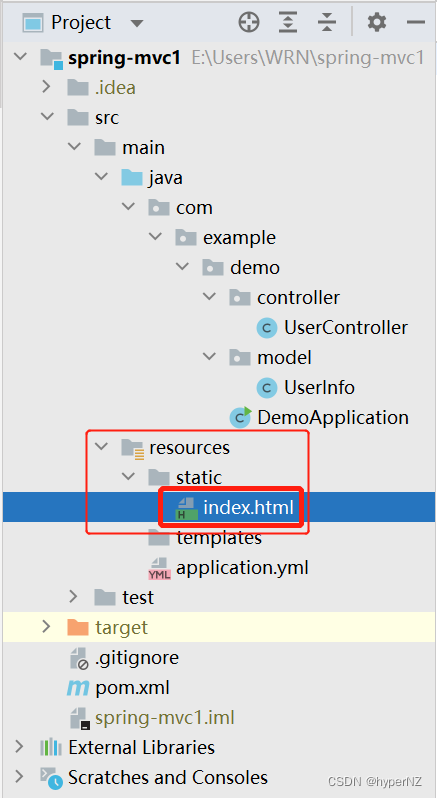Open the Project panel settings gear
Viewport: 437px width, 798px height.
click(x=376, y=22)
